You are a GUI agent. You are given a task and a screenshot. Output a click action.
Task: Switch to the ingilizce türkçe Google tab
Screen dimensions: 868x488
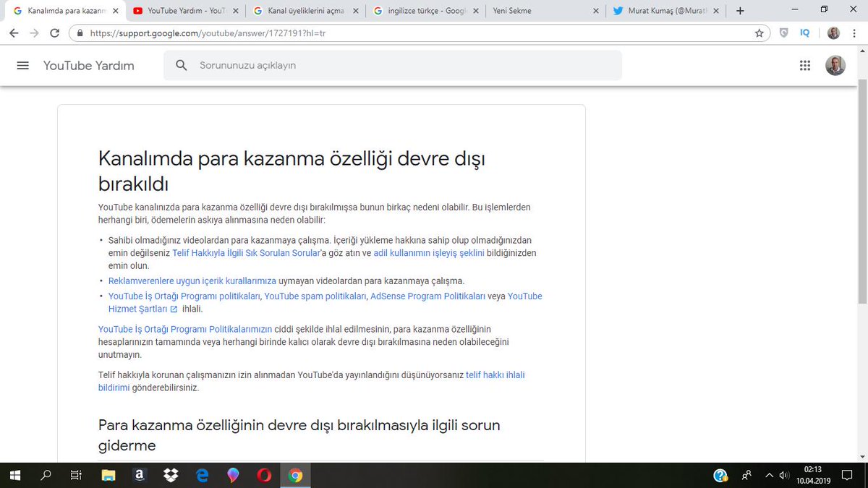pyautogui.click(x=425, y=11)
